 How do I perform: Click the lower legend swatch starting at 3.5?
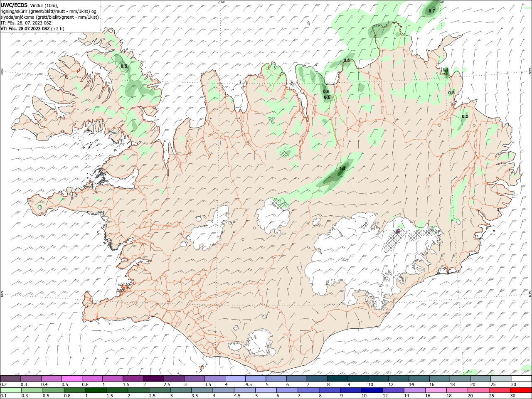tap(202, 390)
